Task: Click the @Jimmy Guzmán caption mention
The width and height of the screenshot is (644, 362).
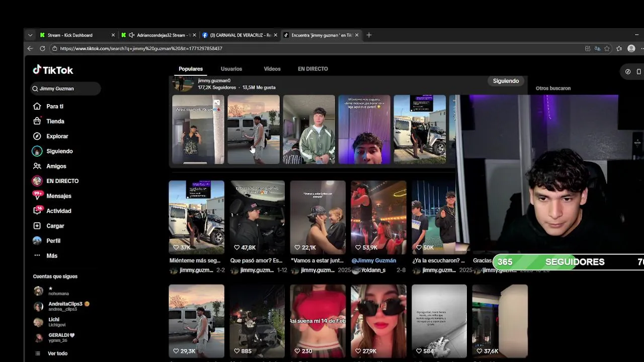Action: [x=374, y=260]
